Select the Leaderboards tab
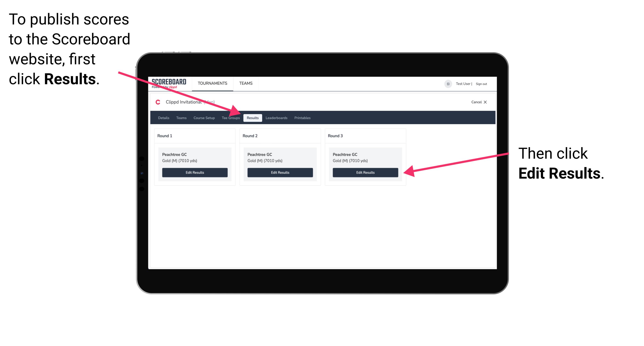Image resolution: width=644 pixels, height=346 pixels. pos(277,118)
